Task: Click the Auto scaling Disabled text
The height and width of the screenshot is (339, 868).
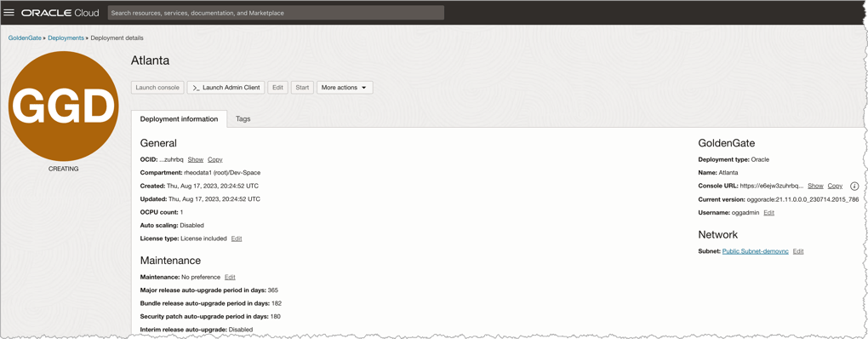Action: (191, 226)
